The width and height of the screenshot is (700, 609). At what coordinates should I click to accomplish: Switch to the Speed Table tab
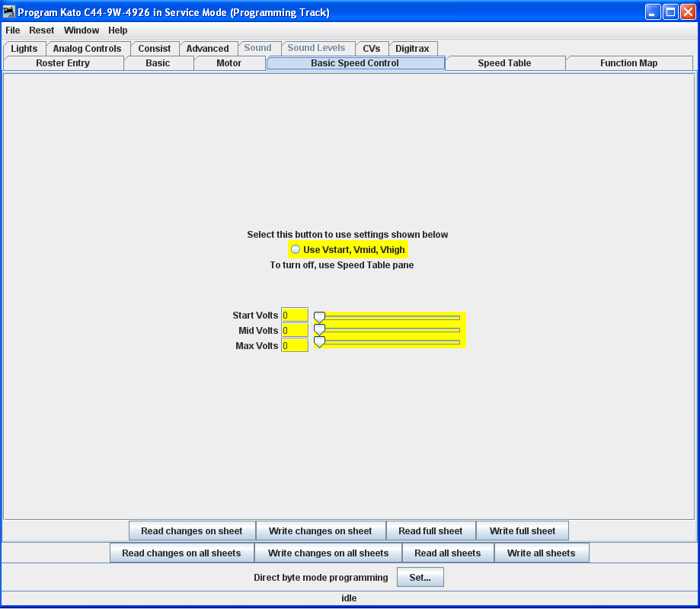[x=504, y=63]
